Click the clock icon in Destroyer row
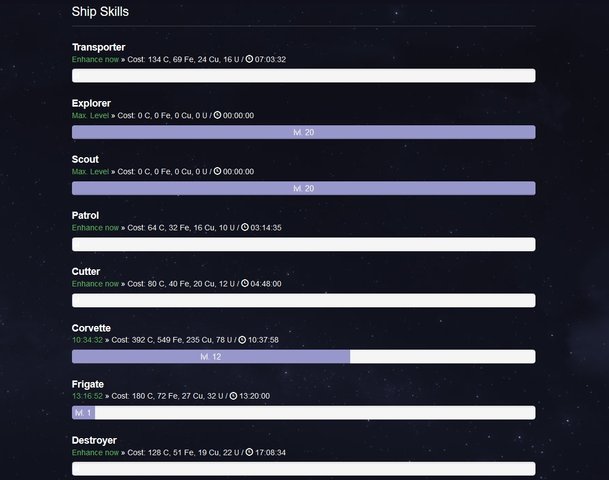The height and width of the screenshot is (480, 609). (x=250, y=452)
